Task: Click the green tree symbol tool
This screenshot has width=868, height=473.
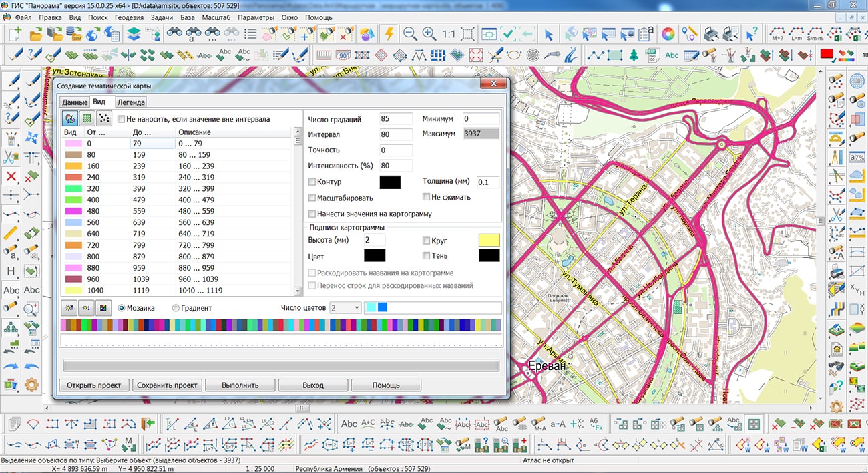Action: click(634, 55)
